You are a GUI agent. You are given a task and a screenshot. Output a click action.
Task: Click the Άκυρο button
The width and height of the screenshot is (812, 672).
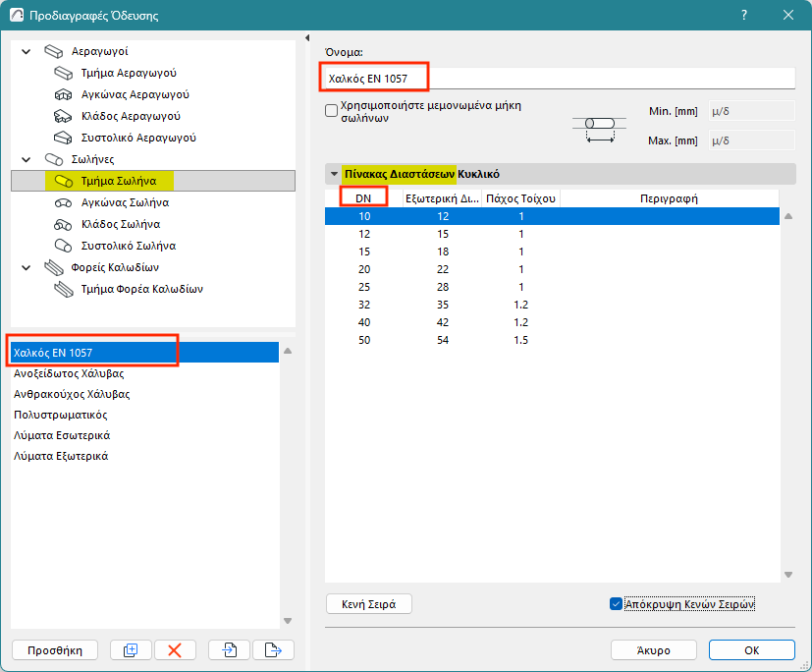click(654, 649)
